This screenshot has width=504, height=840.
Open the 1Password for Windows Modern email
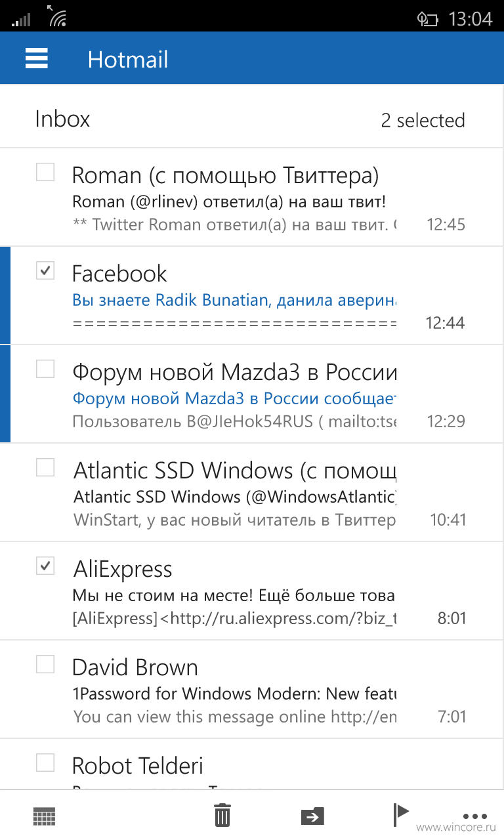pos(252,689)
